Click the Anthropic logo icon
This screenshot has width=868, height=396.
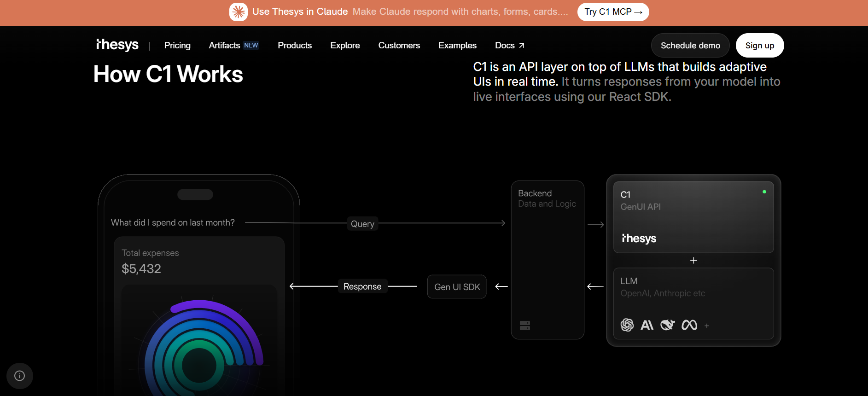[647, 325]
